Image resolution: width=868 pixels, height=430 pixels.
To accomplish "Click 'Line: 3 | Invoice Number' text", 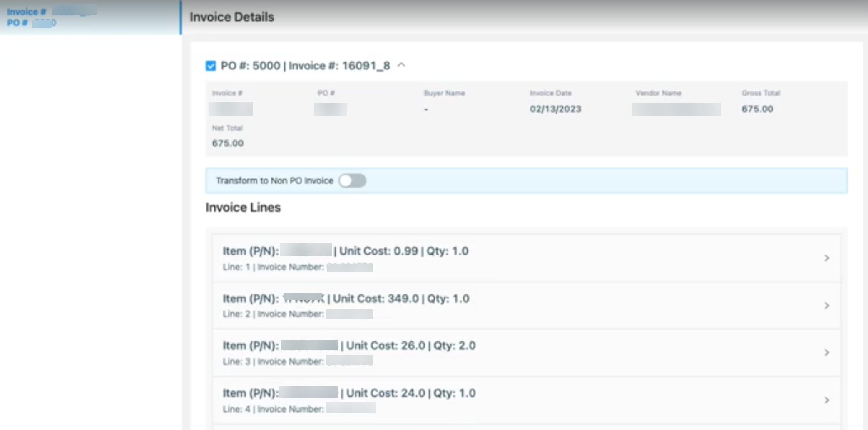I will point(273,361).
